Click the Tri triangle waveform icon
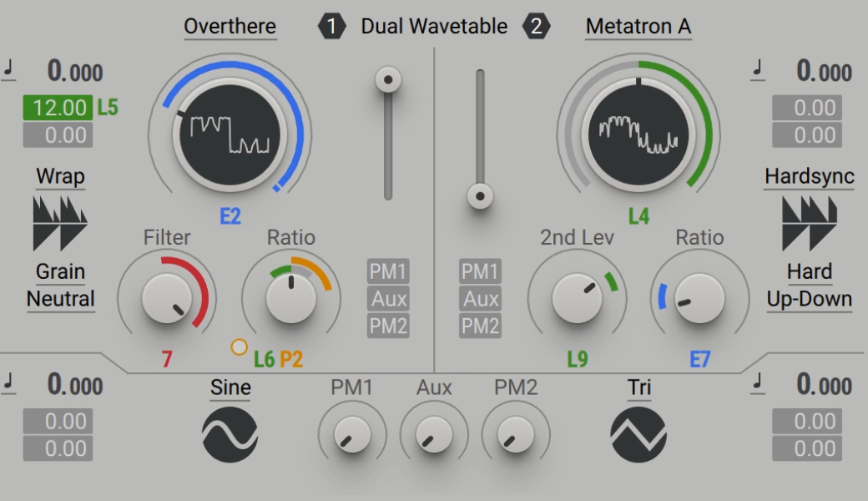Screen dimensions: 868x501 click(638, 434)
